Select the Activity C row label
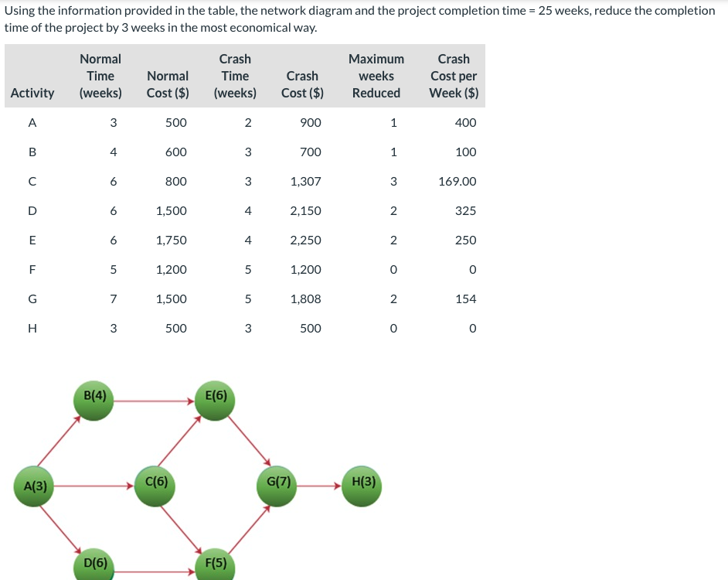 coord(32,181)
